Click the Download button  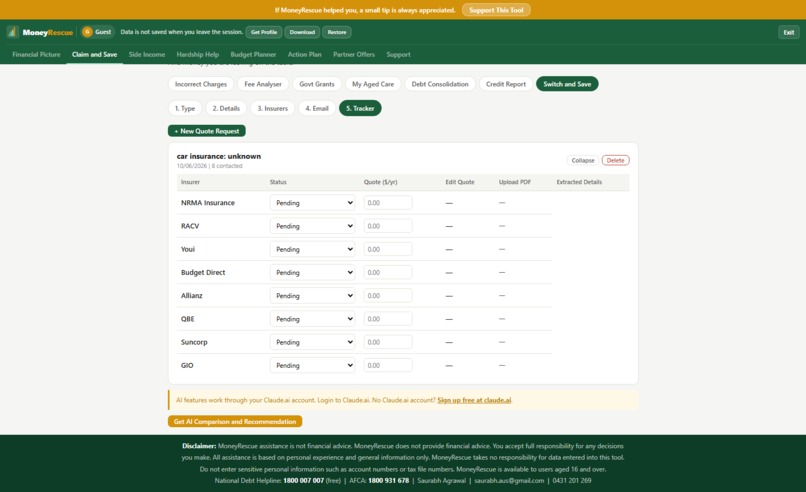302,32
